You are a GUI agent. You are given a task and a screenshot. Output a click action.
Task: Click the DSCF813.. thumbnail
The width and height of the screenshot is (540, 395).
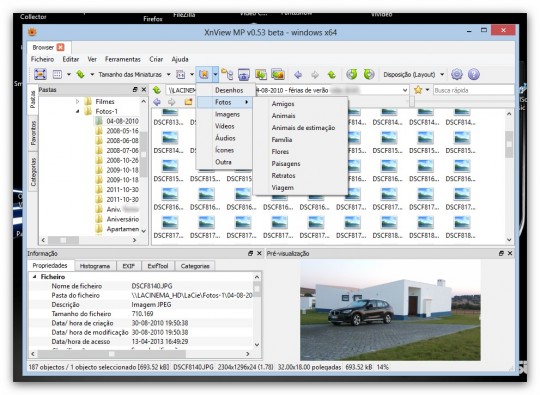[168, 117]
